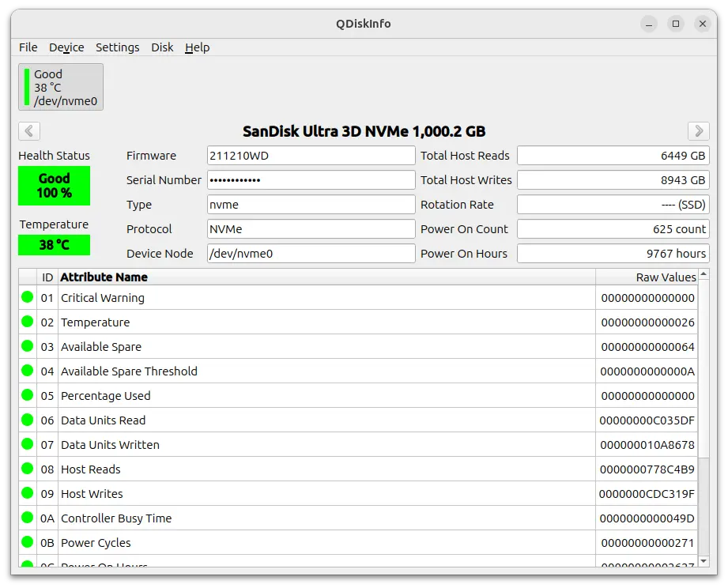728x588 pixels.
Task: Click the Firmware field showing 211210WD
Action: (x=311, y=156)
